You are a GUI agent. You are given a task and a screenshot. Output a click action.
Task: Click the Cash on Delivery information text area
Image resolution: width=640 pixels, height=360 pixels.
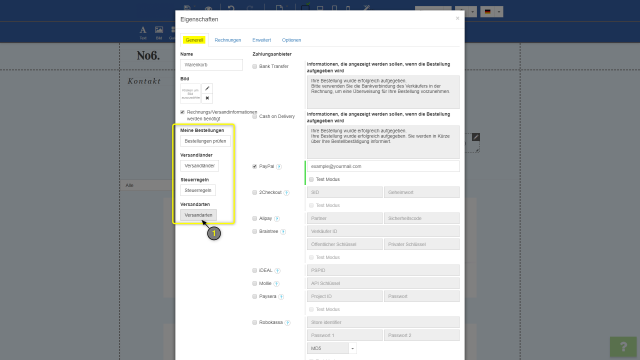click(x=383, y=142)
